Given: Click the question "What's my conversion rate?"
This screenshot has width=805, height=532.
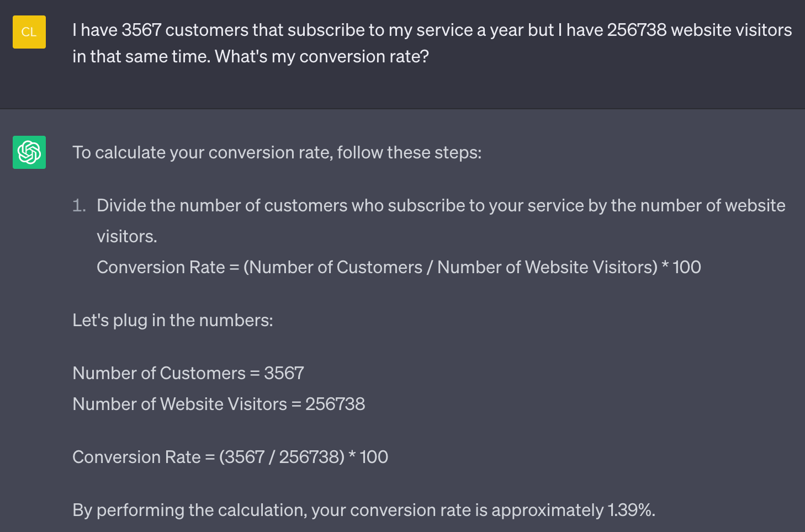Looking at the screenshot, I should pos(322,56).
